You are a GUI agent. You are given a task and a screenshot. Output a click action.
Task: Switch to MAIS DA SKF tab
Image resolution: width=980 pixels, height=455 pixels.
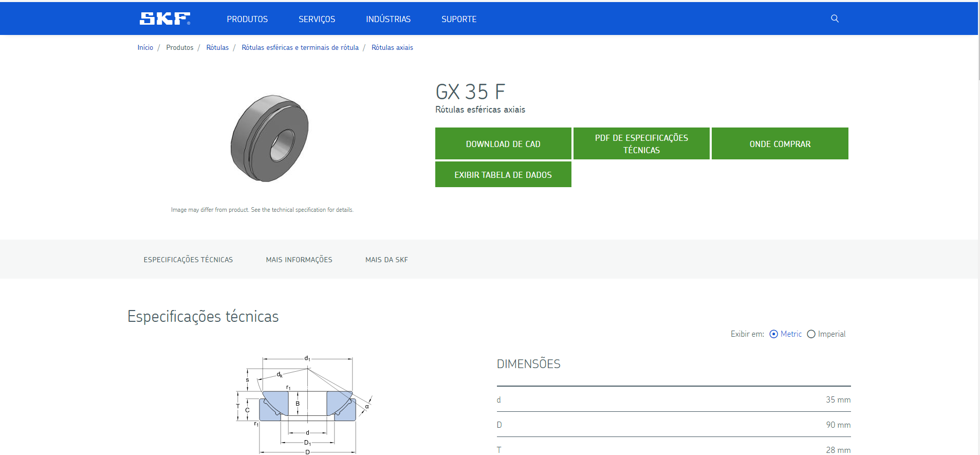386,260
